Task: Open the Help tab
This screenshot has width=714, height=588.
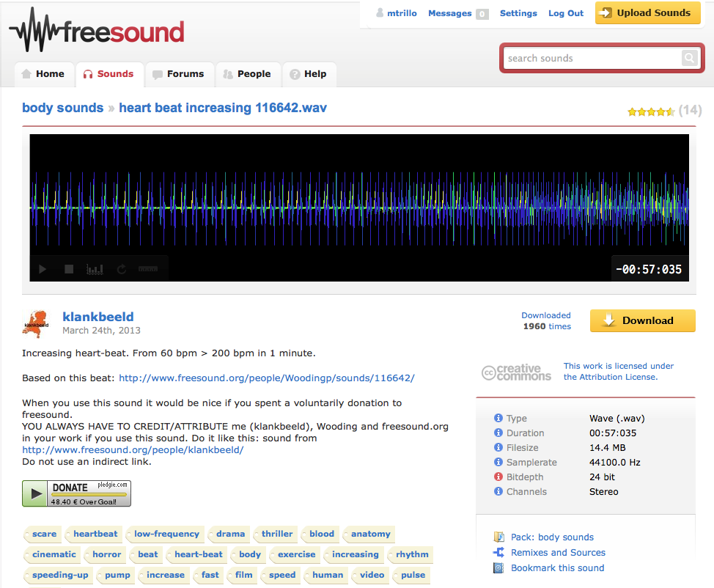Action: pyautogui.click(x=309, y=74)
